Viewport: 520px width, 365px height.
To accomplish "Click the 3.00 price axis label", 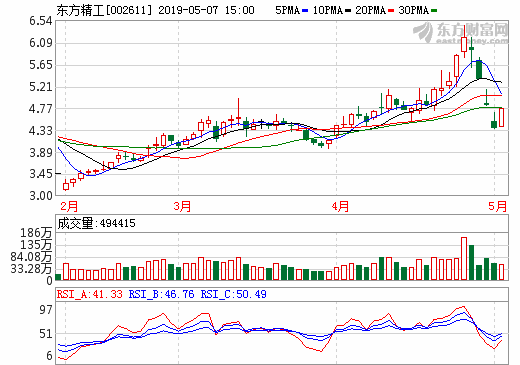I will tap(41, 195).
